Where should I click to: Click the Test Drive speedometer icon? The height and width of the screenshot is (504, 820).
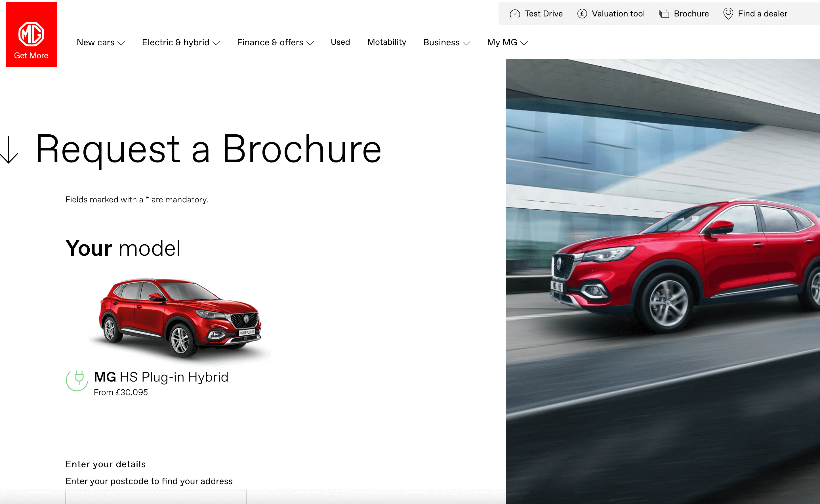[515, 14]
